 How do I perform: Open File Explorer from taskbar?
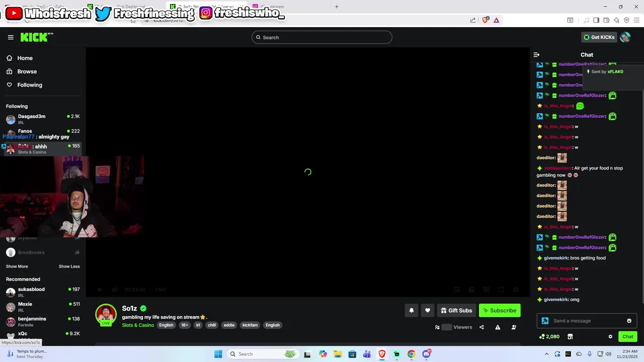coord(338,354)
